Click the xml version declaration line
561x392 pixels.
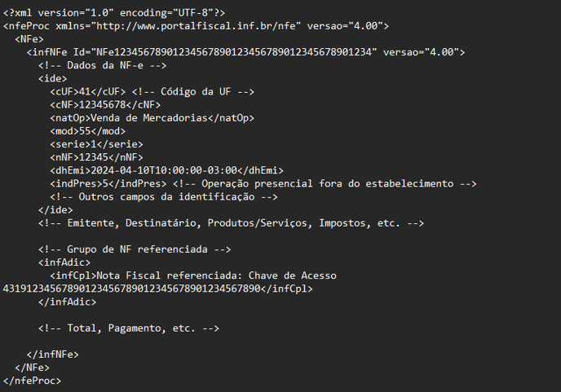tap(114, 13)
